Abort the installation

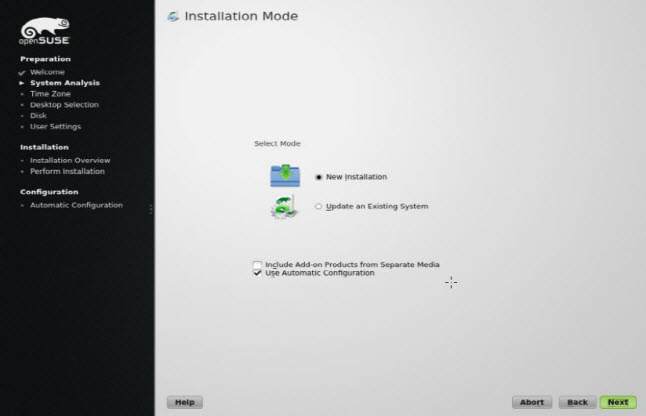pyautogui.click(x=532, y=402)
